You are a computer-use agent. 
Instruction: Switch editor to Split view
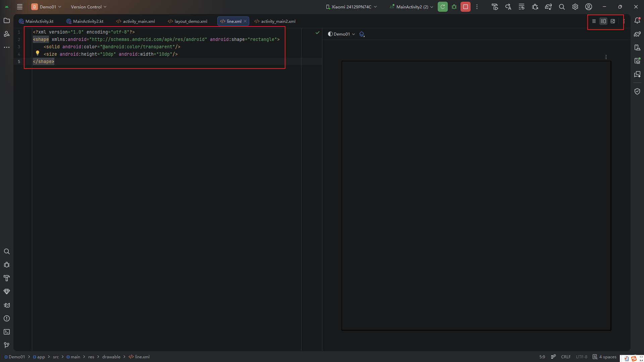pos(603,21)
